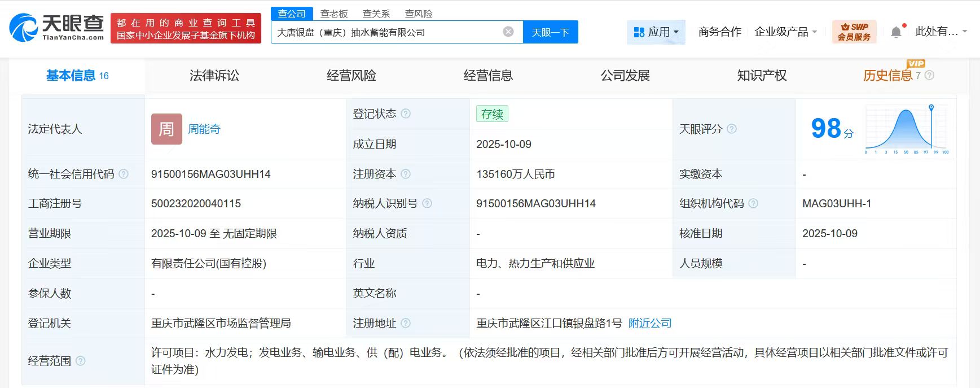Switch to the 知识产权 tab
The width and height of the screenshot is (980, 388).
(x=762, y=76)
